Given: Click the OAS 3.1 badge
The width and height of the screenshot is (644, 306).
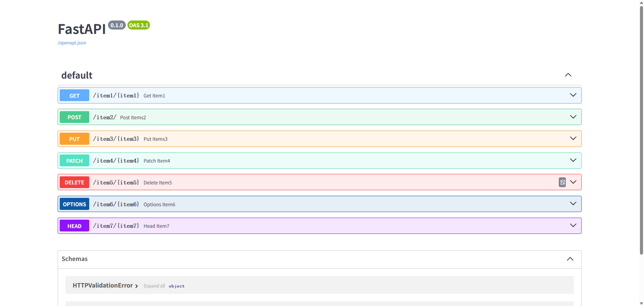Looking at the screenshot, I should coord(139,25).
